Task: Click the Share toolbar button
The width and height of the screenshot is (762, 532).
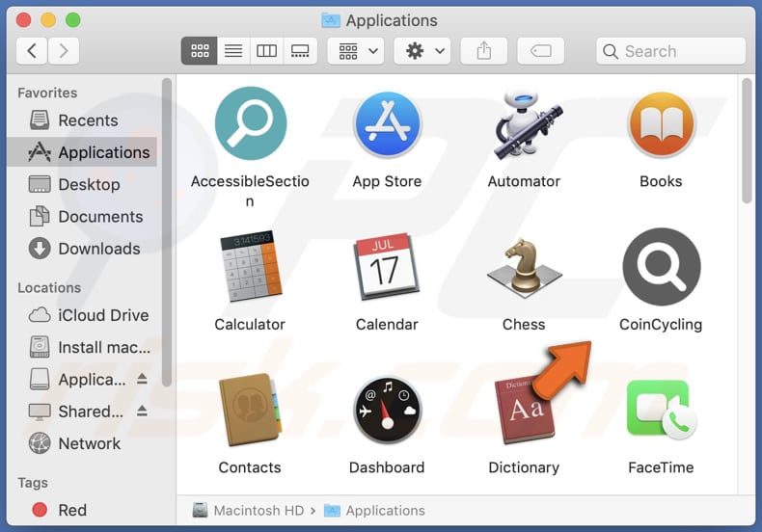Action: (484, 50)
